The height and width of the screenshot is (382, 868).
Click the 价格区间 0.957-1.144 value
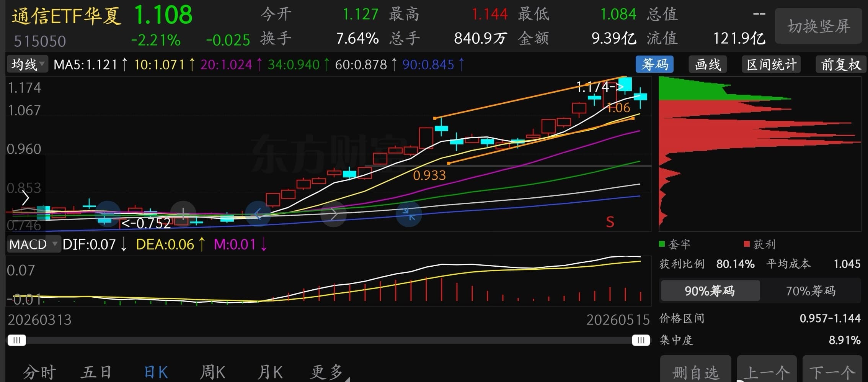830,318
